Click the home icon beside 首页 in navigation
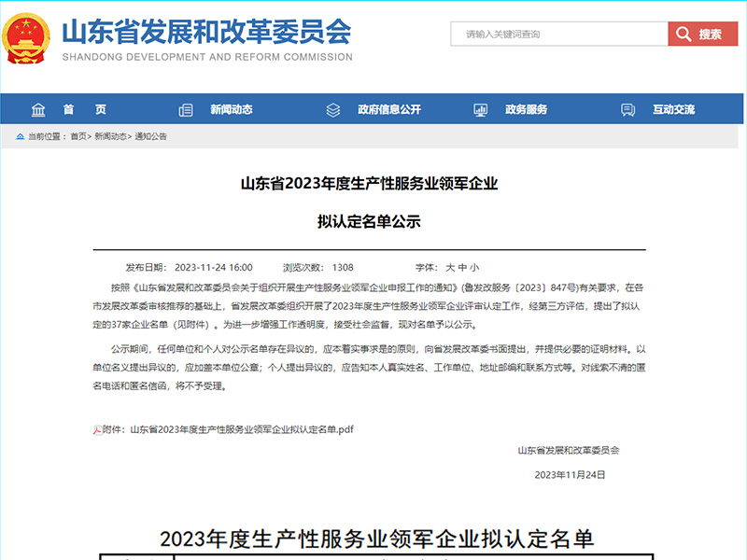Image resolution: width=747 pixels, height=560 pixels. 37,109
